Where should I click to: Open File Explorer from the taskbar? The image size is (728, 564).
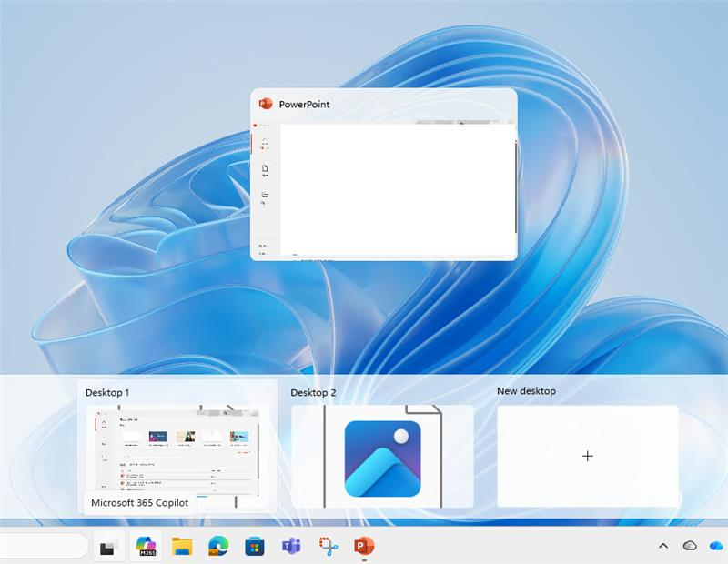point(182,547)
